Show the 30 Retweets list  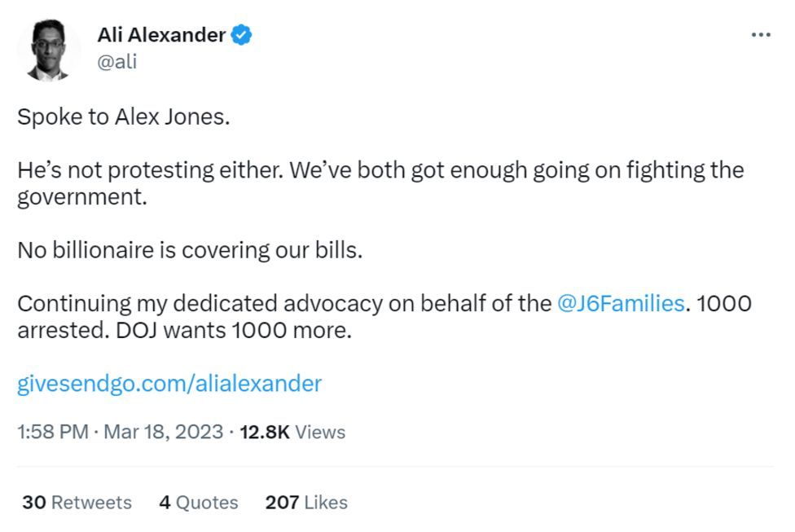click(x=77, y=503)
